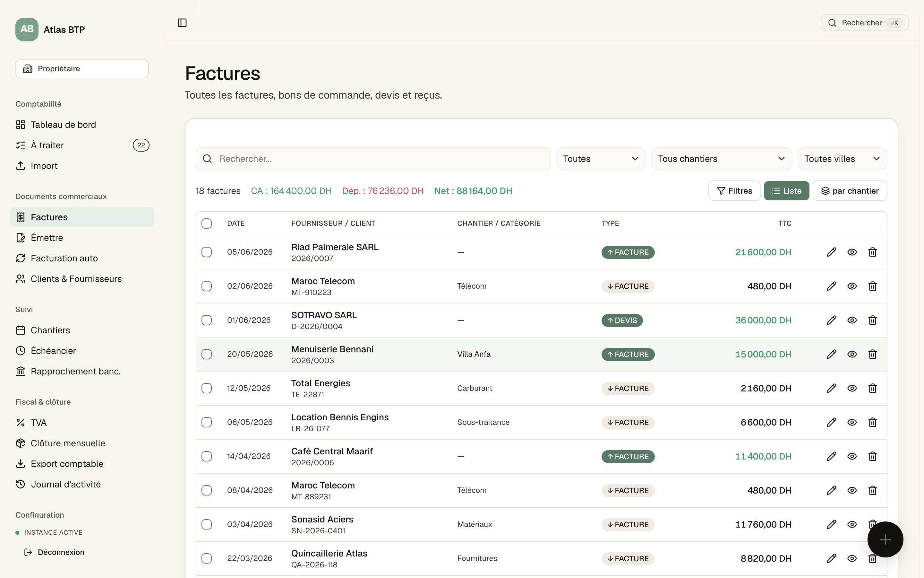Screen dimensions: 924x578
Task: Open Journal d'activité
Action: click(82, 485)
